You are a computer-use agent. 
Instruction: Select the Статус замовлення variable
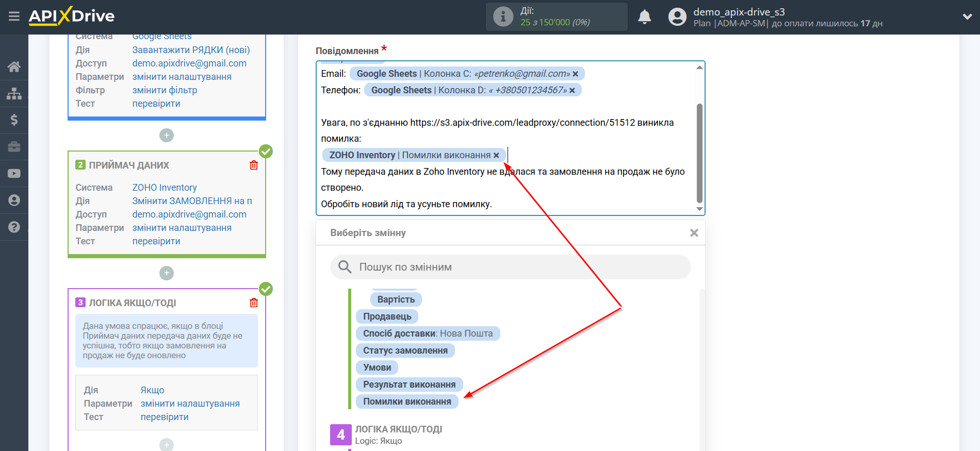[405, 350]
